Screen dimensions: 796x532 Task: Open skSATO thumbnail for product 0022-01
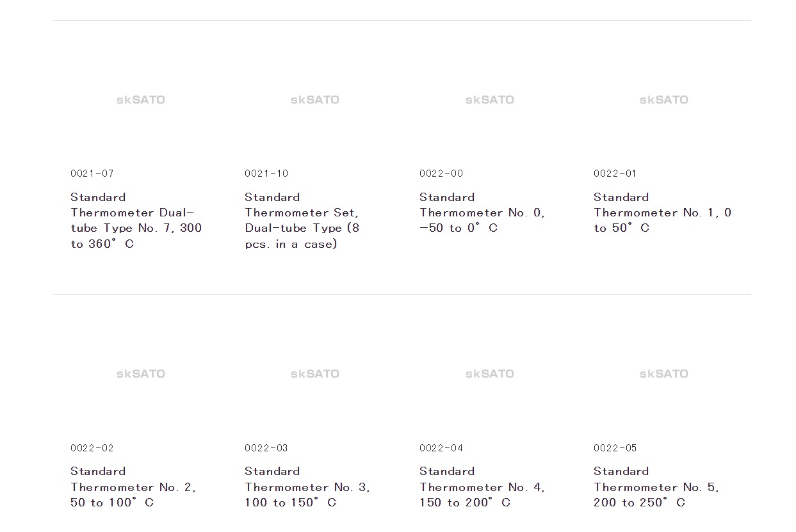point(663,100)
